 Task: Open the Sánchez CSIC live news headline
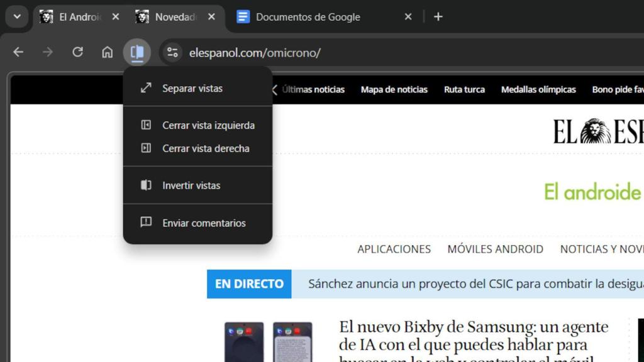click(x=475, y=284)
